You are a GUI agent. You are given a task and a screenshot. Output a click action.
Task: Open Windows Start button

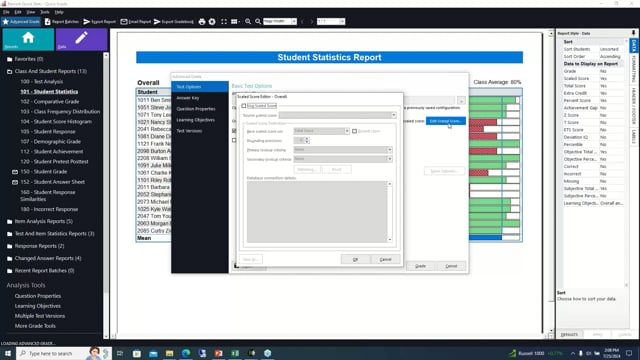pyautogui.click(x=7, y=353)
